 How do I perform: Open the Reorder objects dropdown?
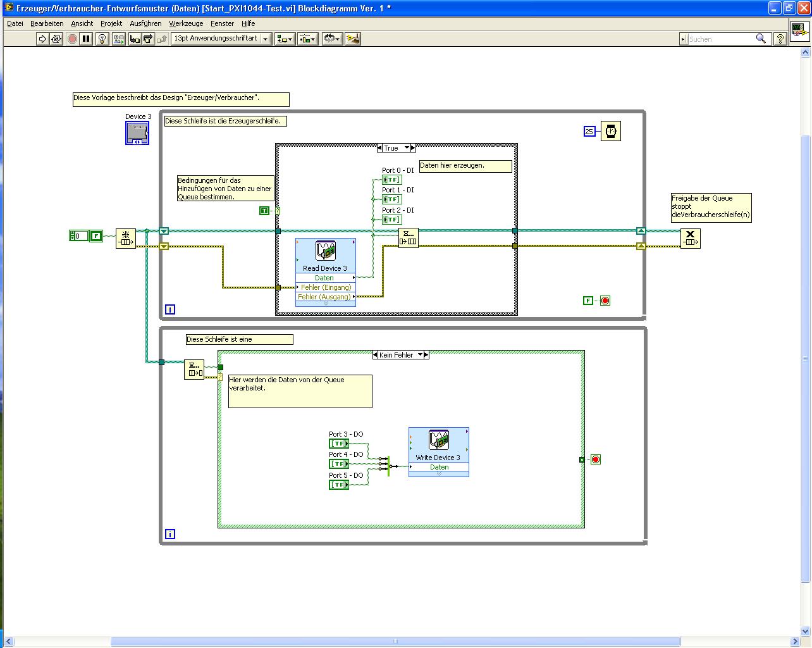pyautogui.click(x=331, y=39)
